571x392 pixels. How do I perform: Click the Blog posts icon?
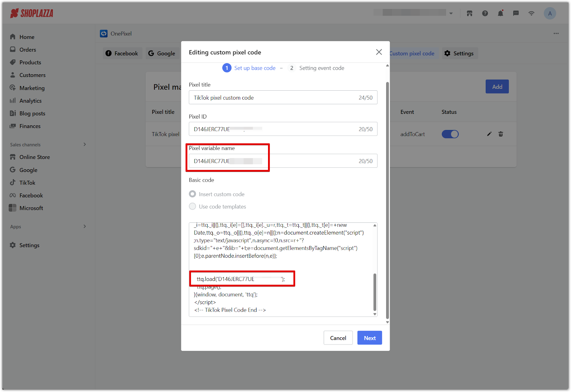pyautogui.click(x=13, y=113)
